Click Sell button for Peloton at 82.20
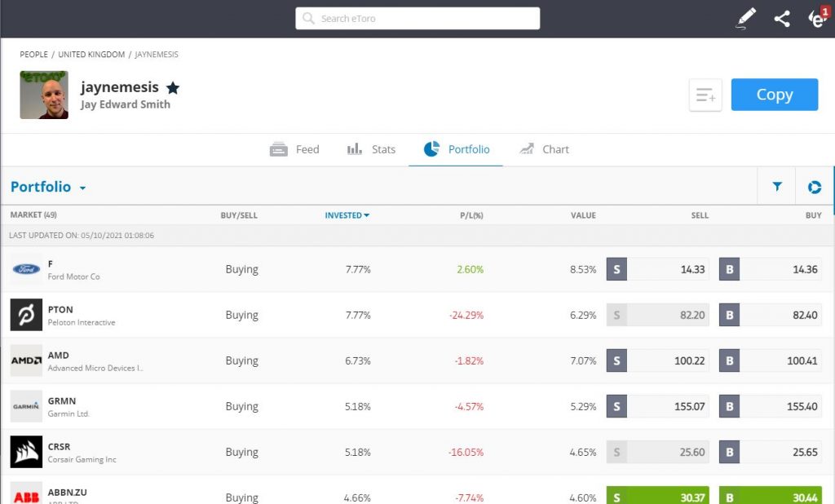835x504 pixels. pos(658,315)
